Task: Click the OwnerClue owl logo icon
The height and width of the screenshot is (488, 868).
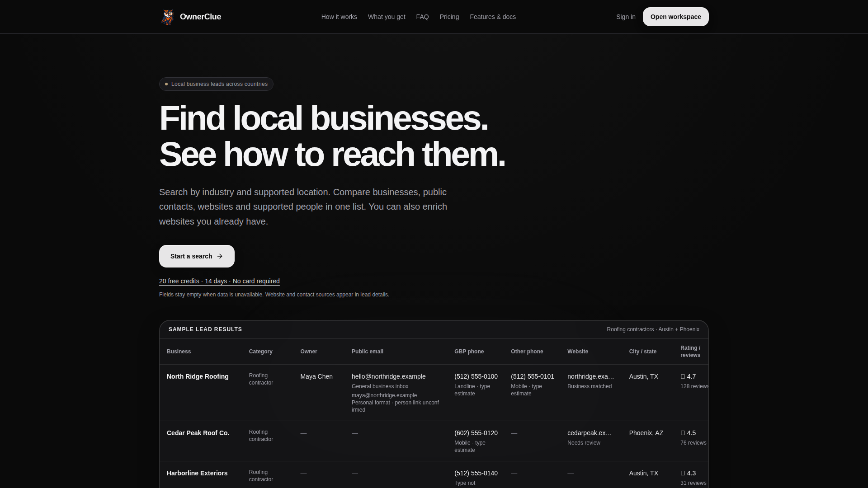Action: click(168, 17)
